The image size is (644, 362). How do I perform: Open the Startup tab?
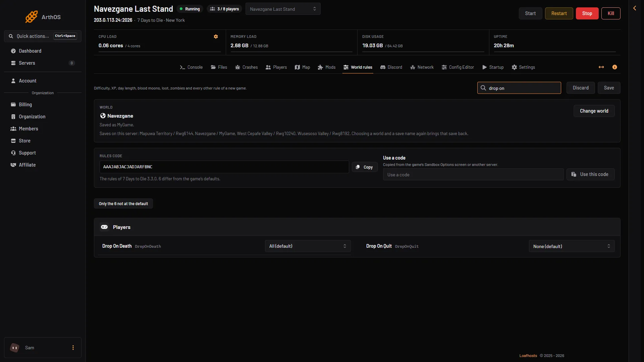493,67
